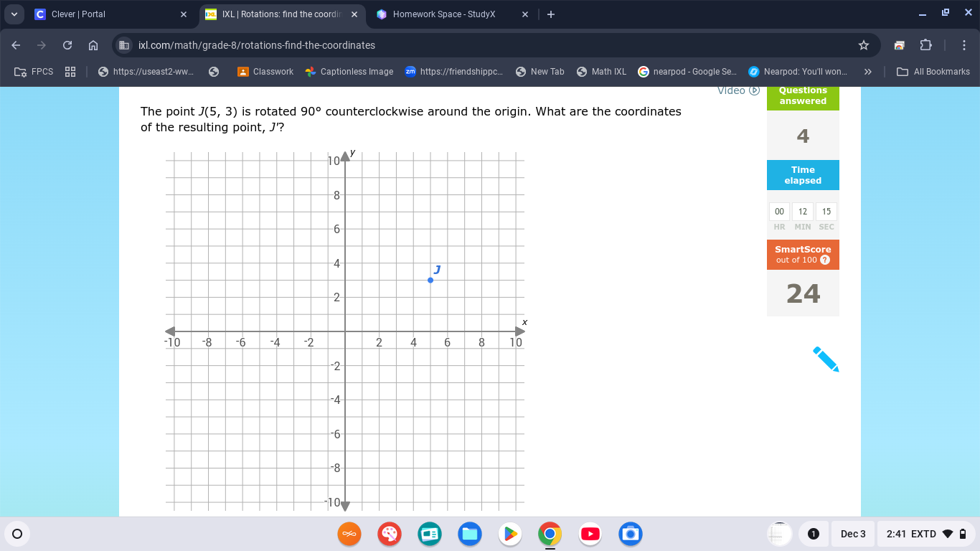This screenshot has height=551, width=980.
Task: Open the nearpod Google Search bookmark
Action: (x=687, y=72)
